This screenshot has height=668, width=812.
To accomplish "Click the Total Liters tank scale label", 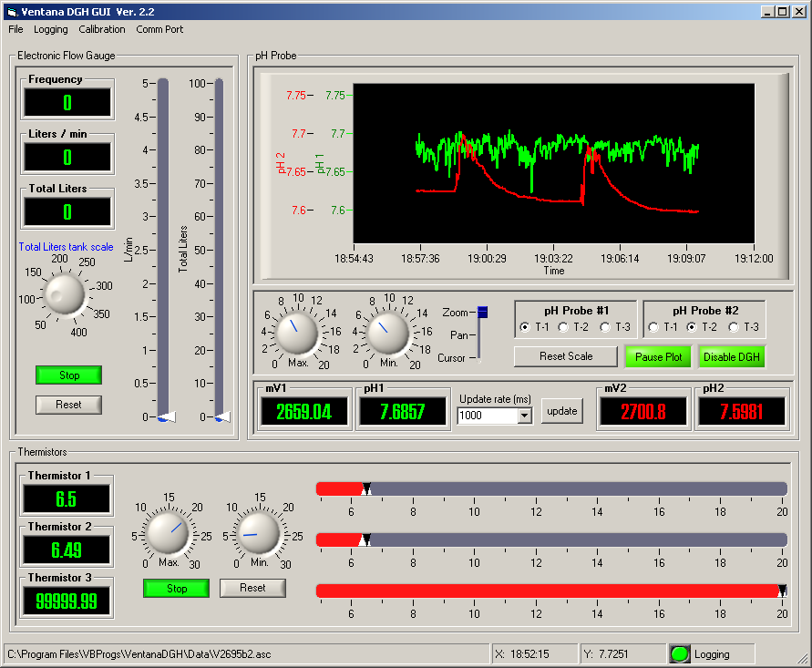I will (66, 247).
